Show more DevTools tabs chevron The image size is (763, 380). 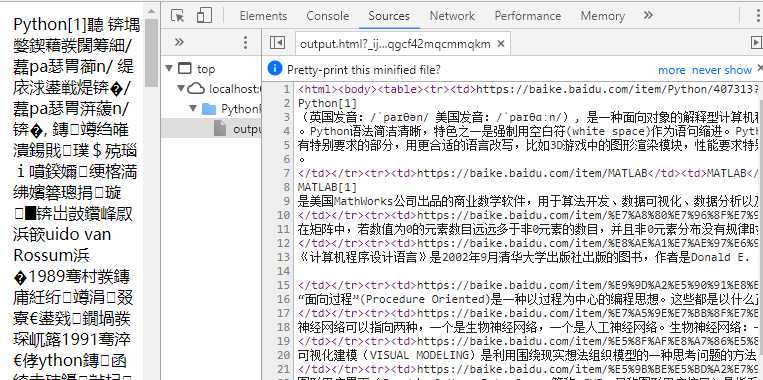pyautogui.click(x=648, y=16)
